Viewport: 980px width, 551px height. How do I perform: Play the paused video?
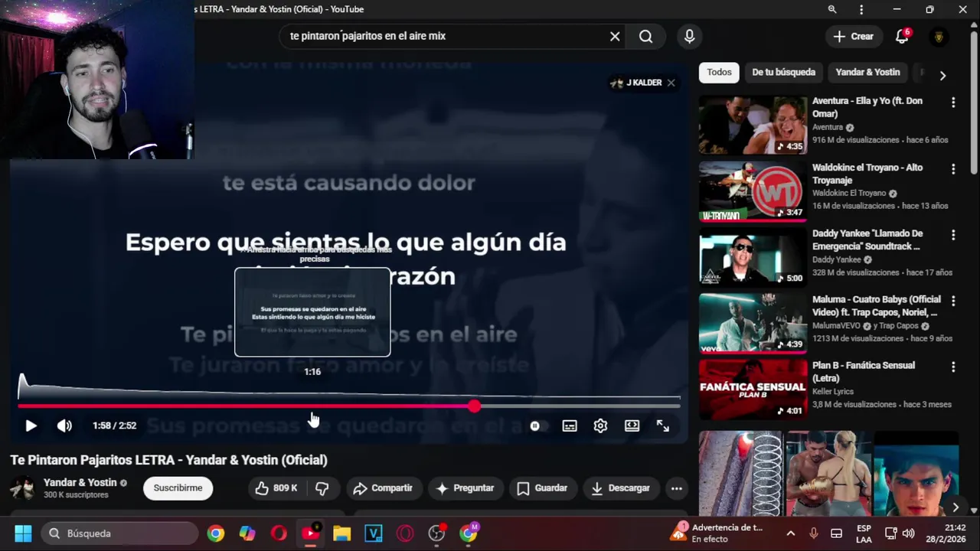(x=31, y=425)
